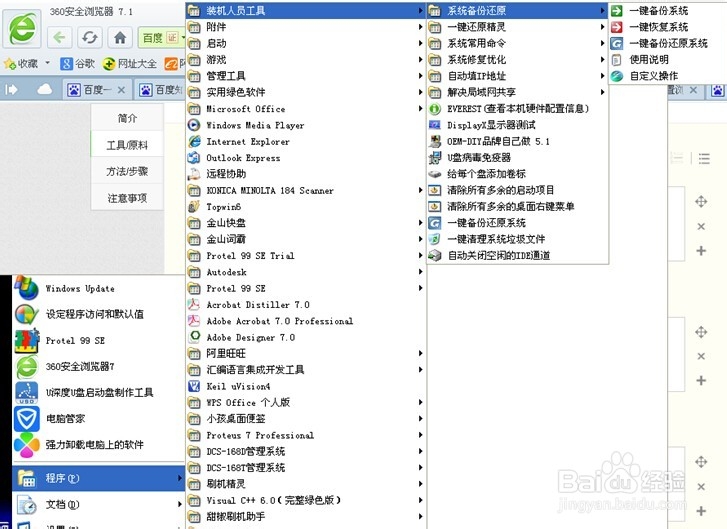The width and height of the screenshot is (727, 529).
Task: Open 使用说明 in submenu
Action: (x=668, y=59)
